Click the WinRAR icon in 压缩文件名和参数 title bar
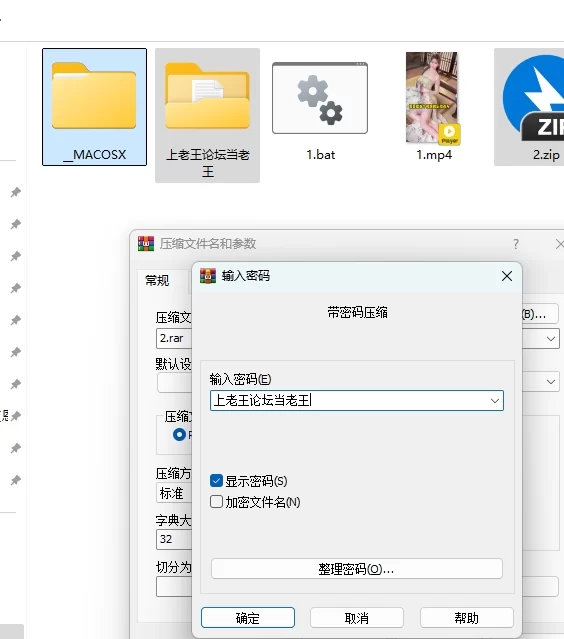This screenshot has height=639, width=564. (146, 244)
